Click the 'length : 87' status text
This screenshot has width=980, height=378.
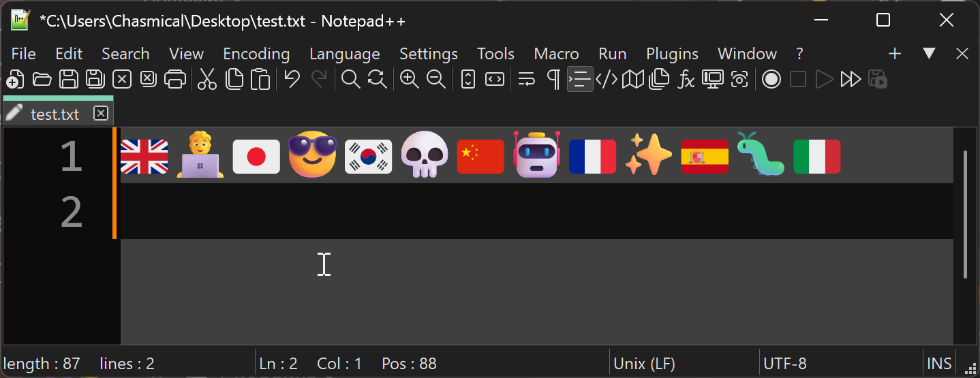pos(42,364)
